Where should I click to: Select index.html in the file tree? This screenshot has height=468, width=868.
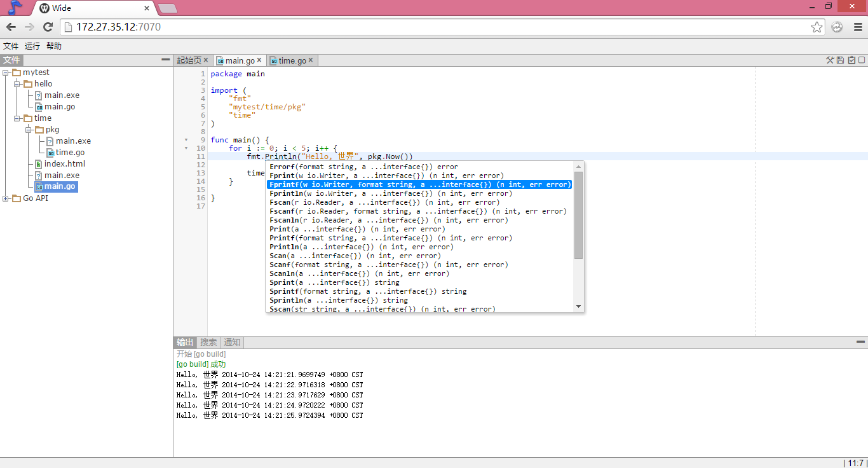click(x=64, y=164)
